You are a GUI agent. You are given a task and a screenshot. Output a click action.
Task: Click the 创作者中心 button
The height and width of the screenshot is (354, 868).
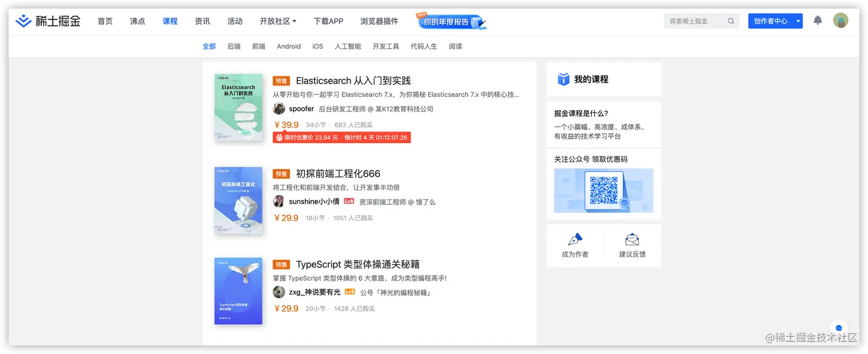click(770, 21)
